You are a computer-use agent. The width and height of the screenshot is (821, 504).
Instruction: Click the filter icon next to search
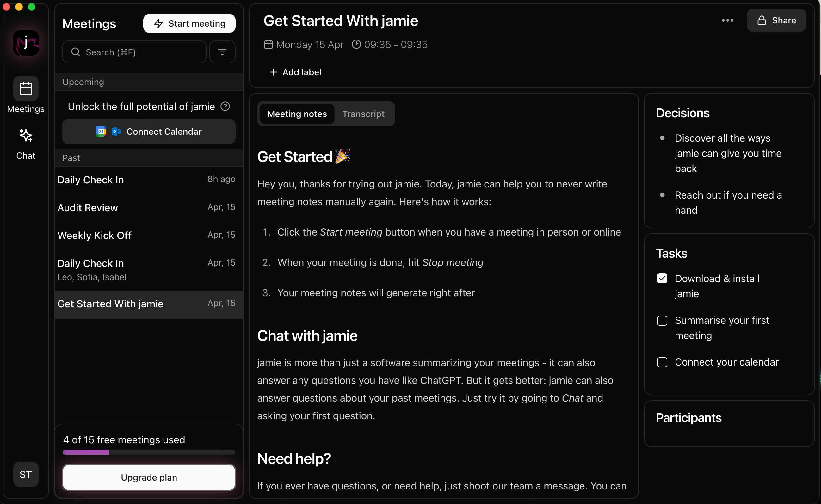[x=222, y=52]
